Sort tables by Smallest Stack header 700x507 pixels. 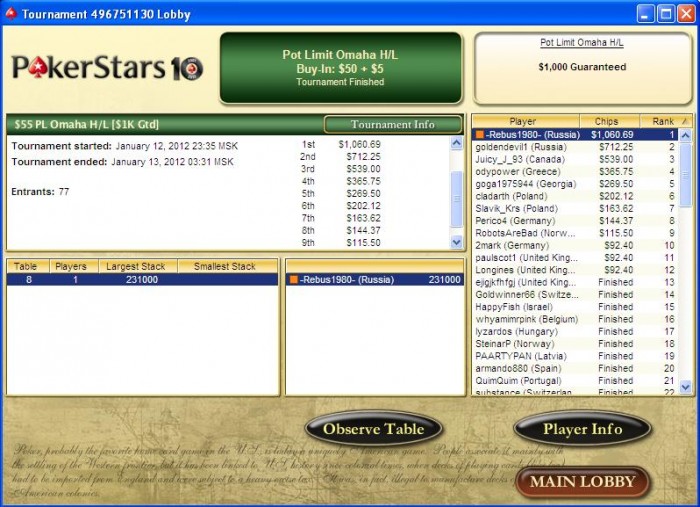point(228,266)
